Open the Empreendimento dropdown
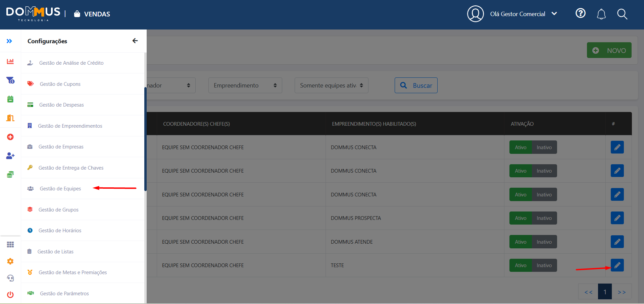The height and width of the screenshot is (304, 644). [245, 85]
